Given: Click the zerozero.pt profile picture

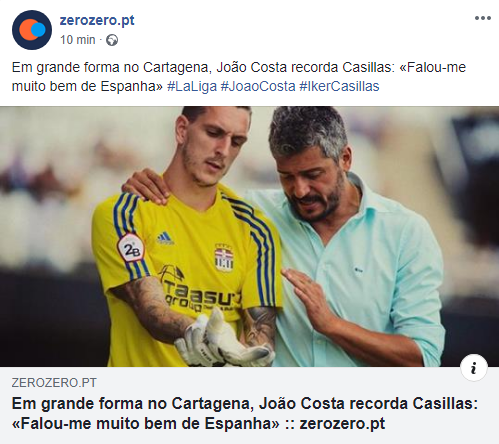Looking at the screenshot, I should pyautogui.click(x=32, y=30).
